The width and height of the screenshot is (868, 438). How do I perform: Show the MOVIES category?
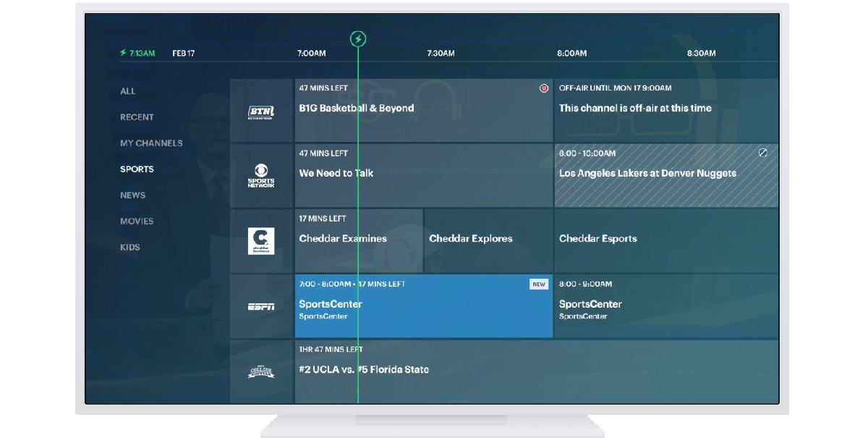137,222
